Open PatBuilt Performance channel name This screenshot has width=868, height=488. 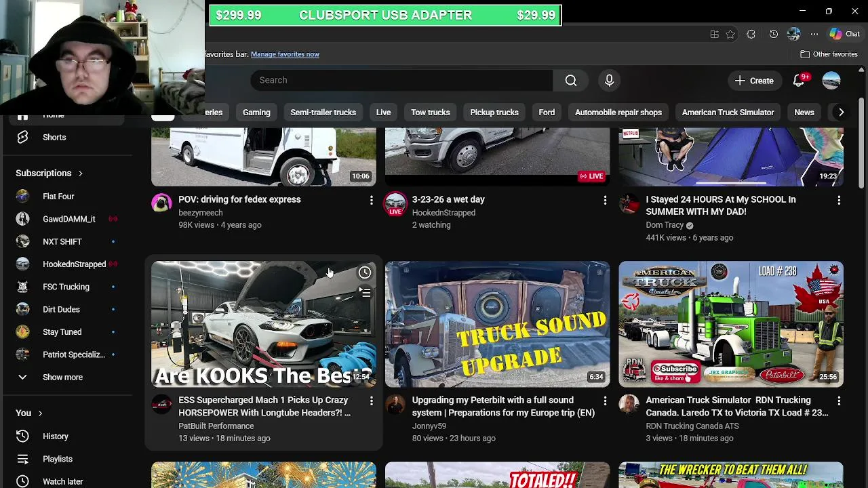(x=216, y=426)
